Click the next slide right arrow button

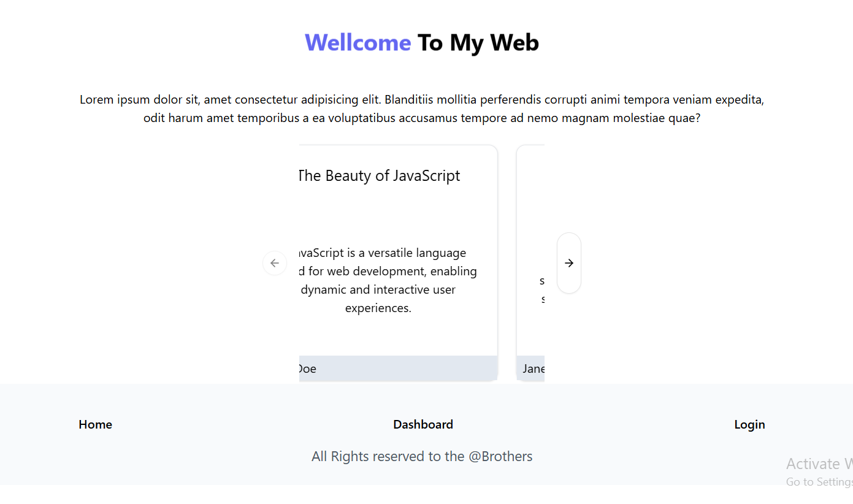pyautogui.click(x=569, y=263)
